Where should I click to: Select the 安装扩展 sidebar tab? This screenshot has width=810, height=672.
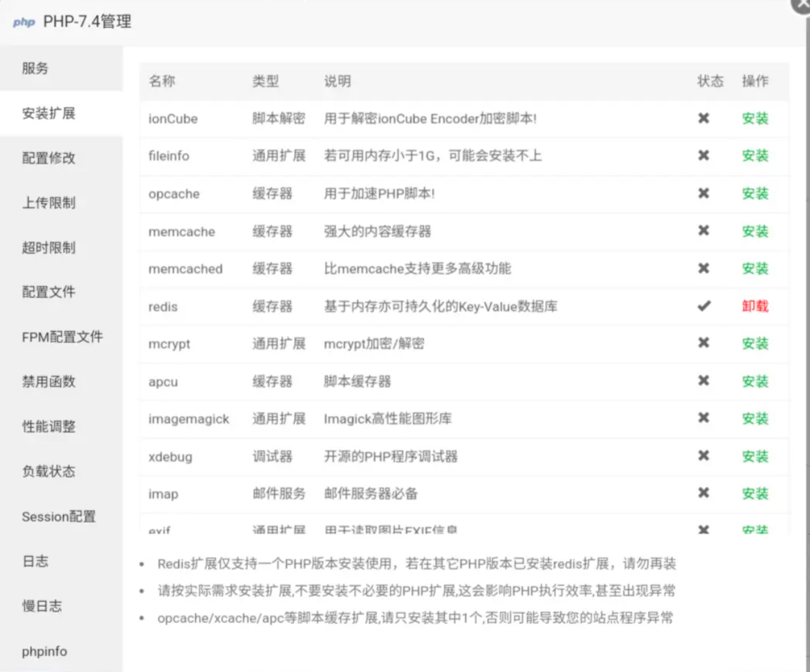tap(61, 114)
